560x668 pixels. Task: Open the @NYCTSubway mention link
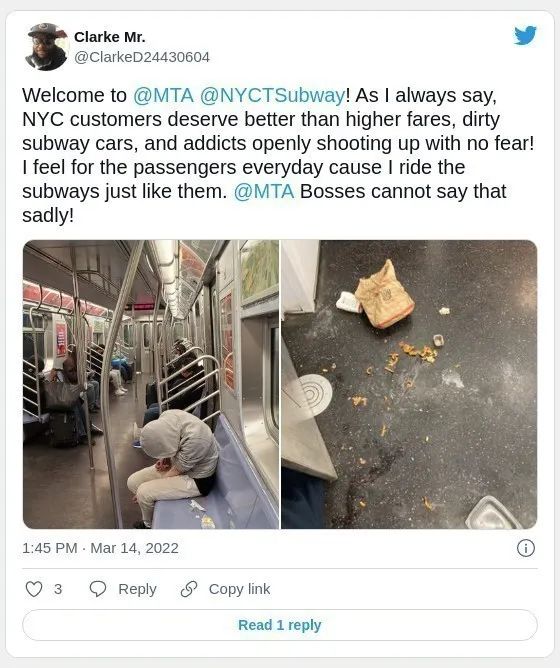pyautogui.click(x=272, y=95)
